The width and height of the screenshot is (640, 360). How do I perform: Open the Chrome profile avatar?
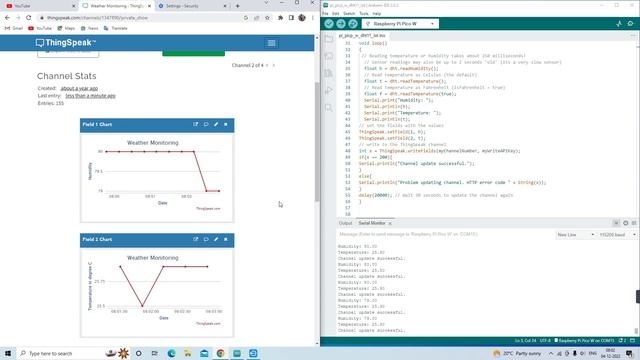point(302,18)
